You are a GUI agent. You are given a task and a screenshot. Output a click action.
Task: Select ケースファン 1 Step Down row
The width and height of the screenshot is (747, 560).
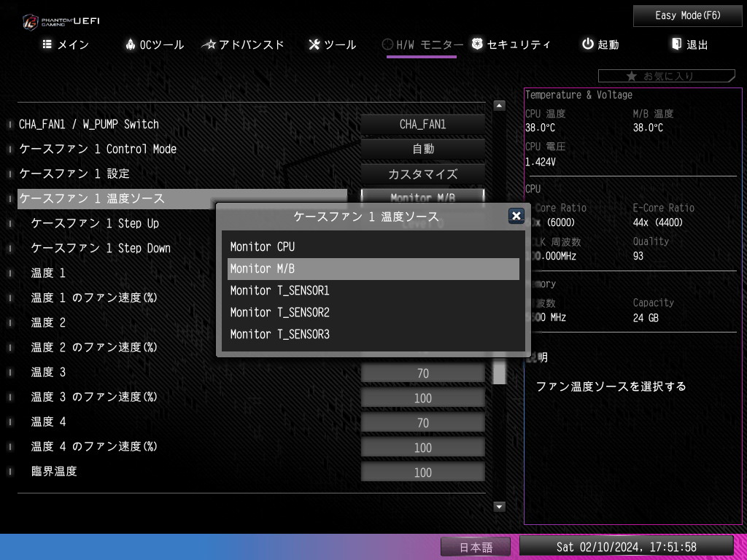101,249
